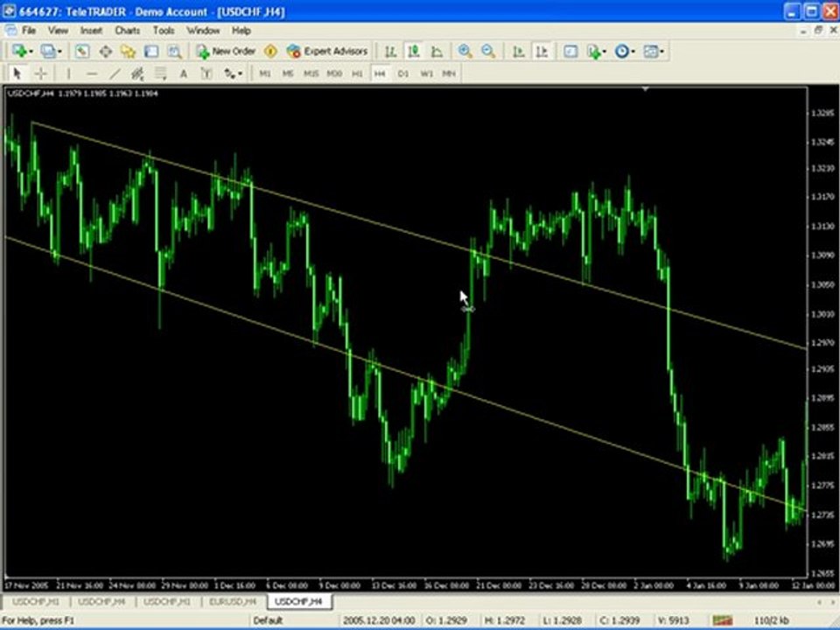Switch to MN monthly timeframe
The image size is (840, 630).
[x=449, y=73]
